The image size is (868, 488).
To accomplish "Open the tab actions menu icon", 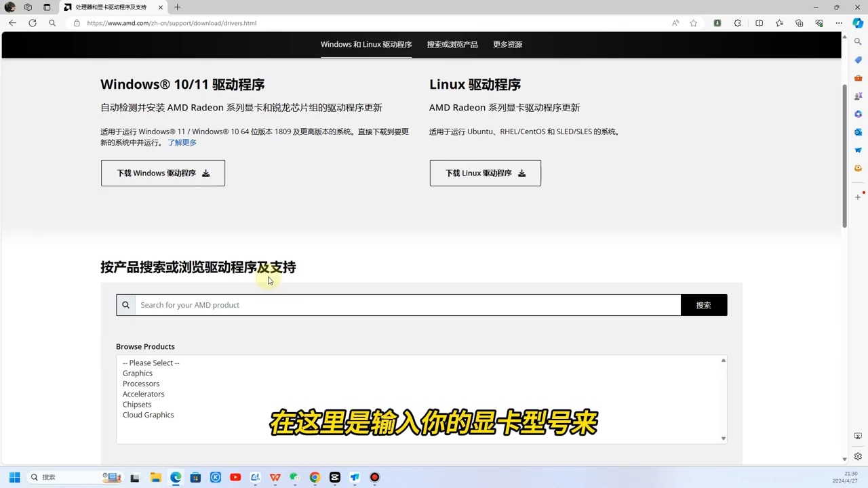I will click(x=47, y=7).
